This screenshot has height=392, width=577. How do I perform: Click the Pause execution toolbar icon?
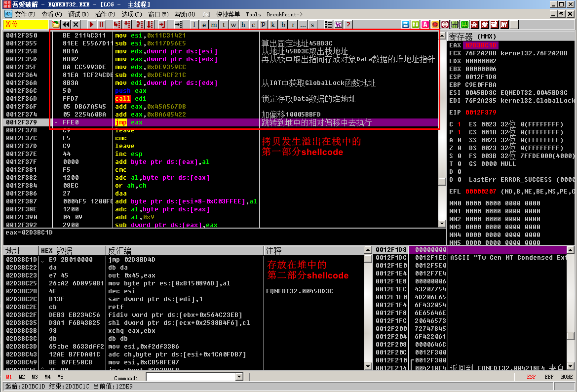(101, 25)
